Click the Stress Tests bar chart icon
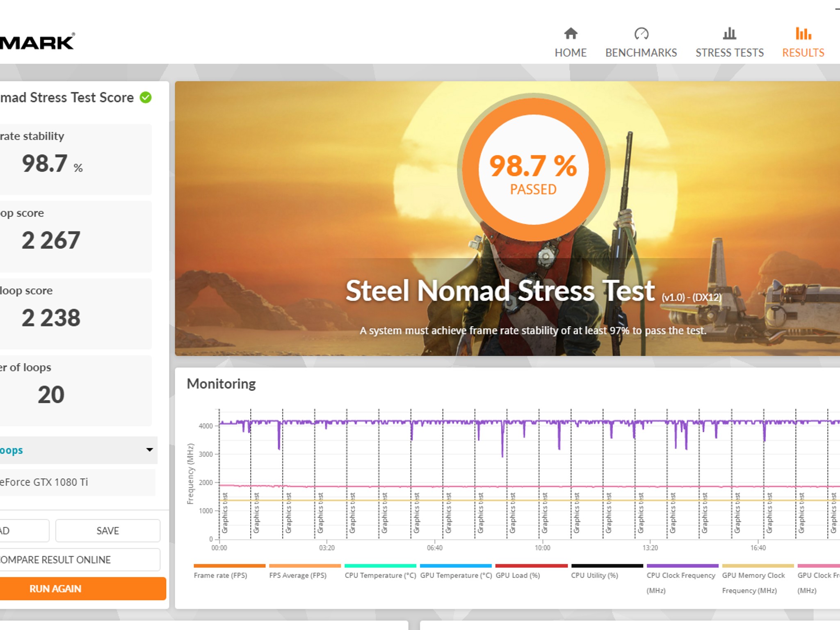The image size is (840, 630). [x=729, y=34]
